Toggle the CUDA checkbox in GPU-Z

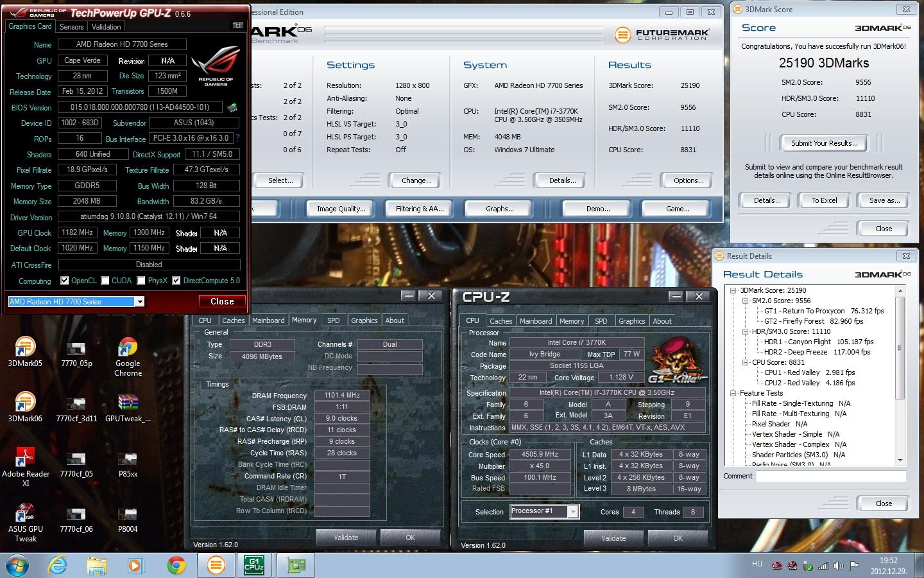(x=105, y=281)
